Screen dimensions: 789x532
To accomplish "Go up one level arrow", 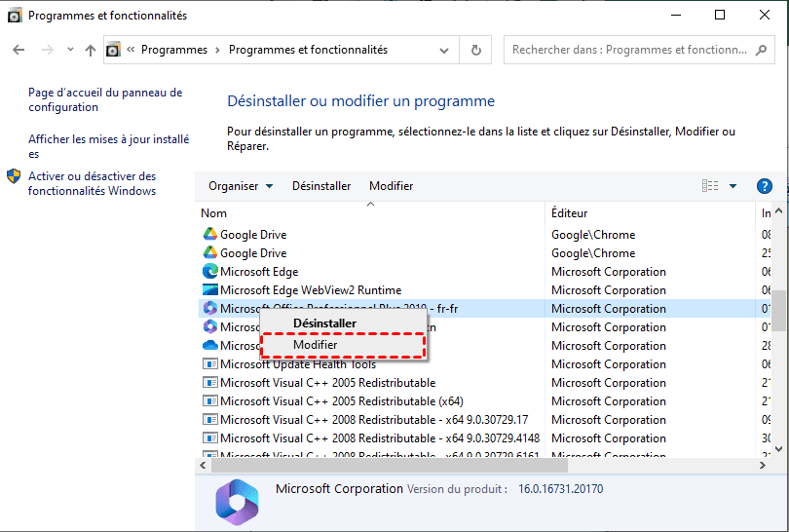I will click(91, 50).
